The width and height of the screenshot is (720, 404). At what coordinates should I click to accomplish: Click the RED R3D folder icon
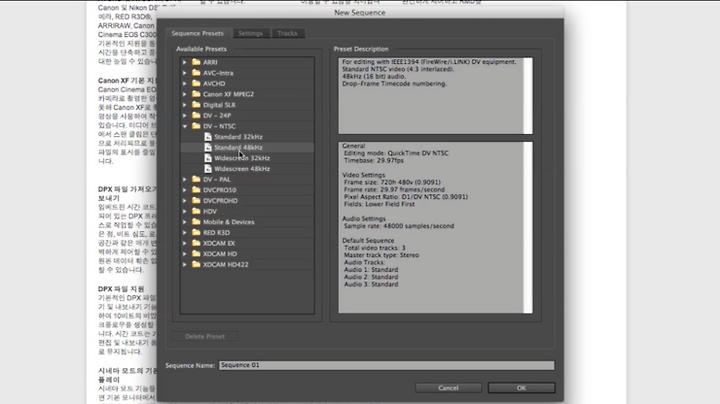coord(196,232)
